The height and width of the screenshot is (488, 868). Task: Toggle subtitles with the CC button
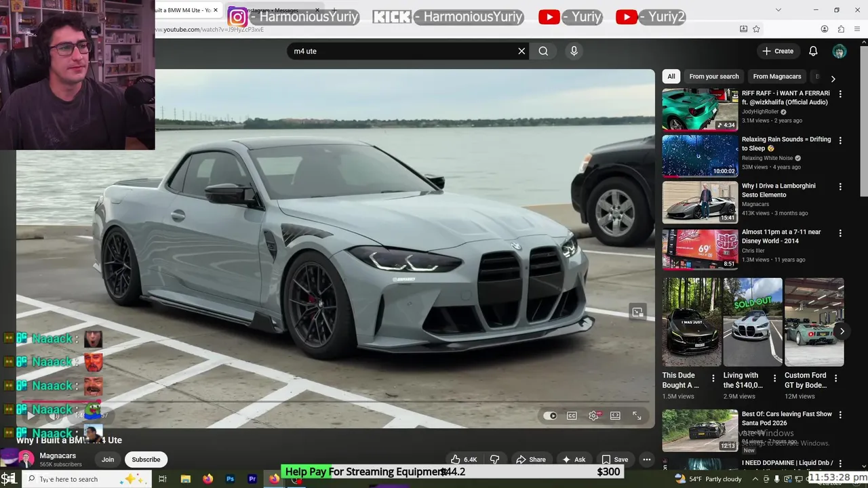click(572, 415)
